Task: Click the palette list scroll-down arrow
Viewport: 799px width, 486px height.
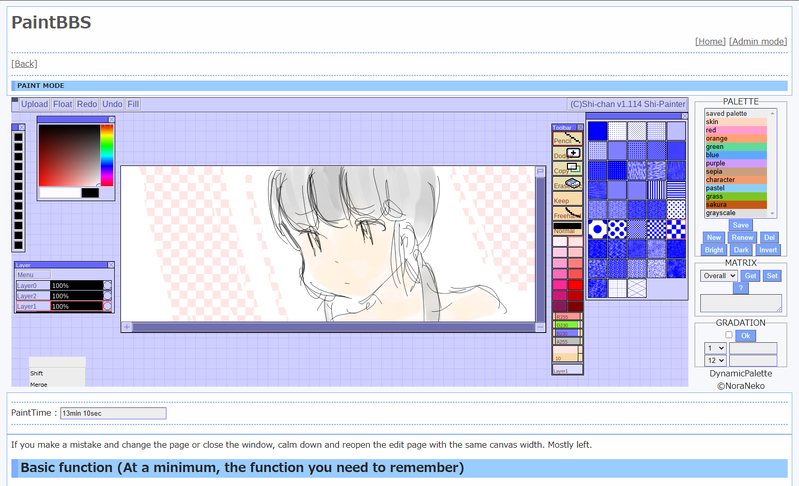Action: tap(773, 214)
